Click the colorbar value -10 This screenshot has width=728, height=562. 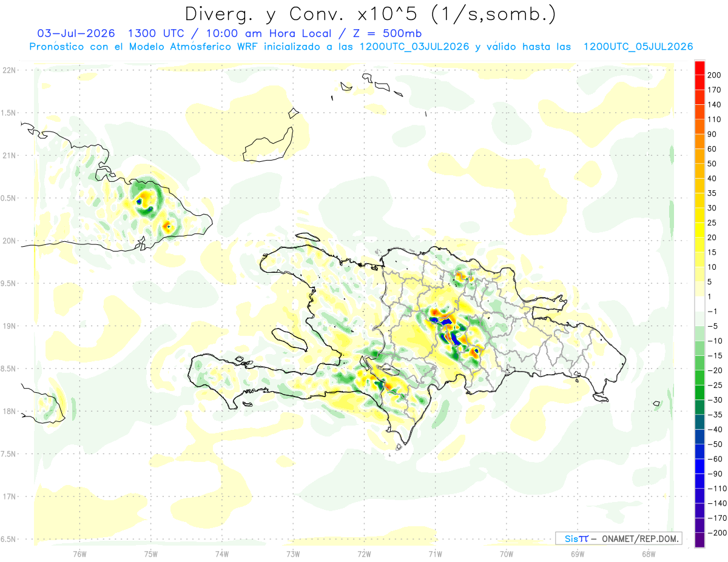[714, 341]
